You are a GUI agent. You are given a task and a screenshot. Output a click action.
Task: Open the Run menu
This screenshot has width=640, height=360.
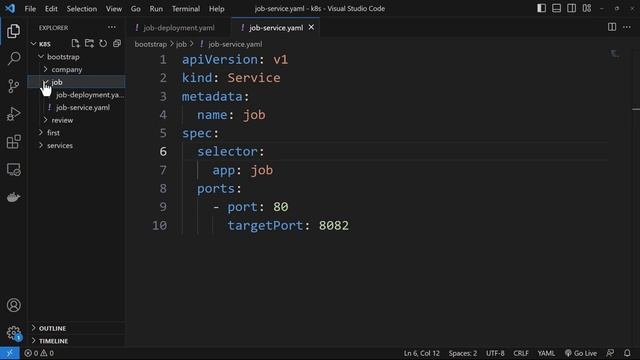(x=156, y=9)
